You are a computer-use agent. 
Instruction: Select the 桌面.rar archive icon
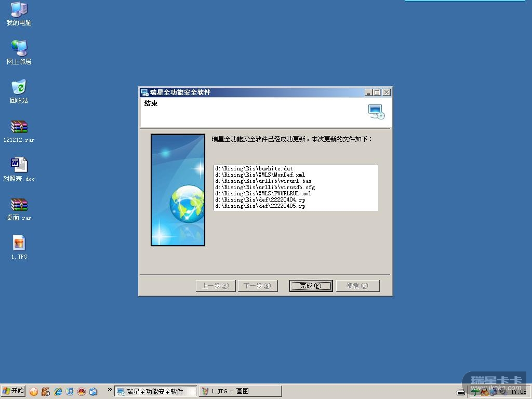pyautogui.click(x=19, y=209)
